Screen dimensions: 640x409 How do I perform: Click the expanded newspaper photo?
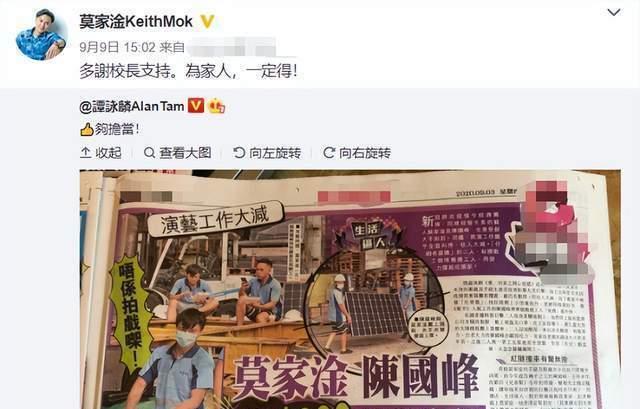tap(350, 289)
